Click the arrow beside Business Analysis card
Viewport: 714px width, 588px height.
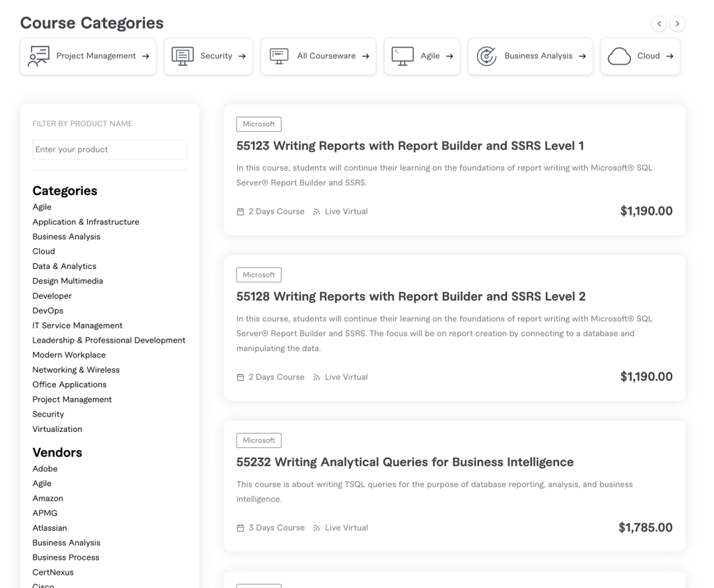tap(582, 56)
